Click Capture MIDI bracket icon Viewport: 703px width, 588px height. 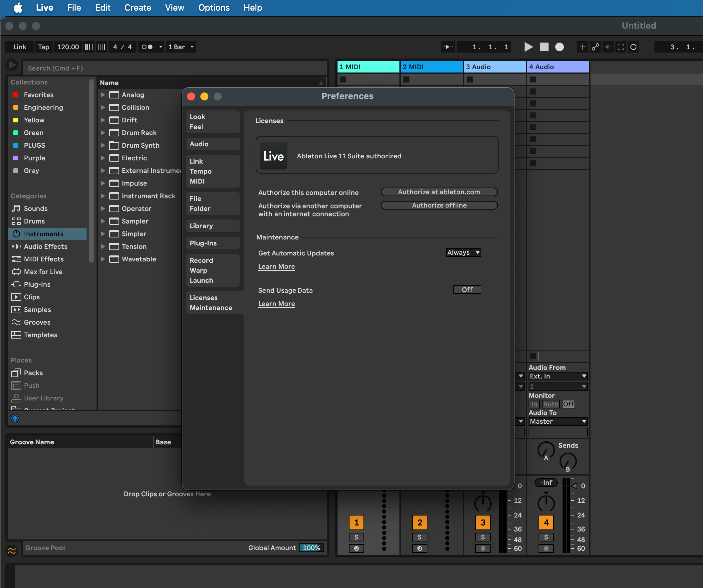click(621, 47)
